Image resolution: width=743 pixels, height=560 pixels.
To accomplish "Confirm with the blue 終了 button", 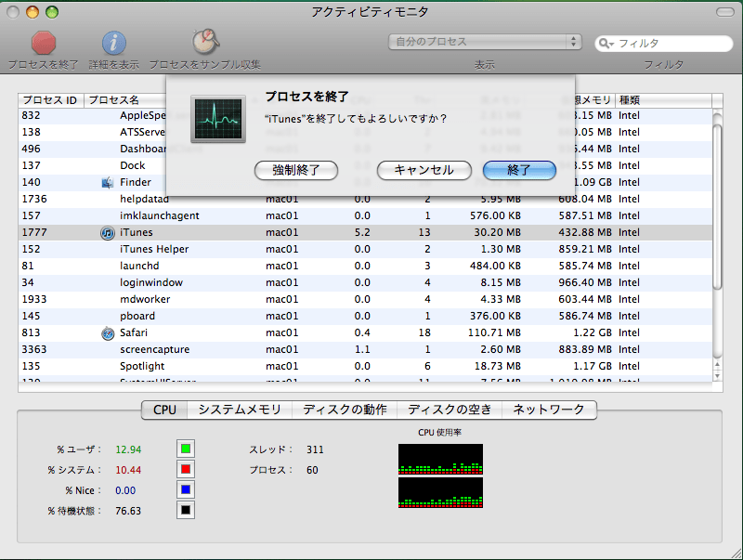I will point(519,170).
